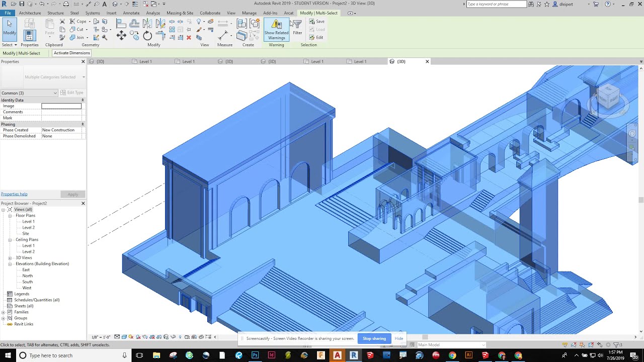The image size is (644, 362).
Task: Click the Measure Between Two References icon
Action: (223, 35)
